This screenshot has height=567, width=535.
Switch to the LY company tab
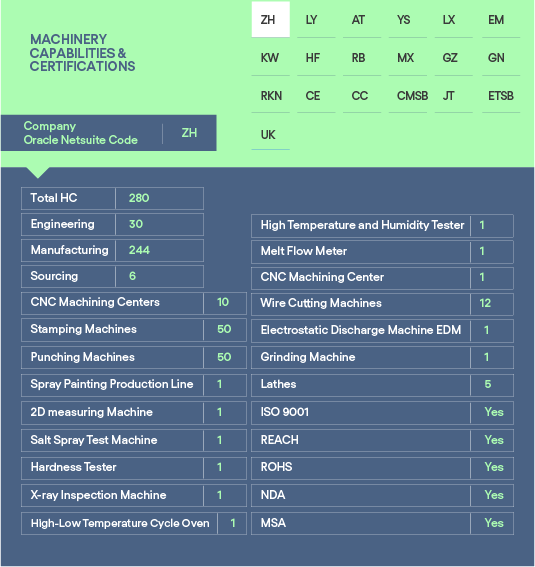[316, 20]
